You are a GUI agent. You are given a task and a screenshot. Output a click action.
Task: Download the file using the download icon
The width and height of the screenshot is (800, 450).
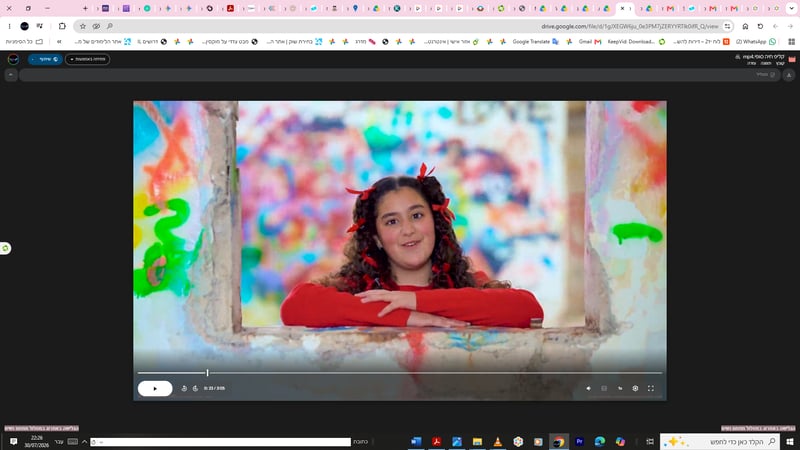(789, 75)
